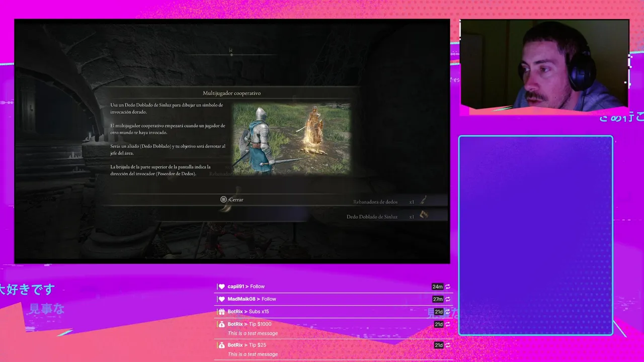
Task: Click the 27m time badge
Action: (x=437, y=299)
